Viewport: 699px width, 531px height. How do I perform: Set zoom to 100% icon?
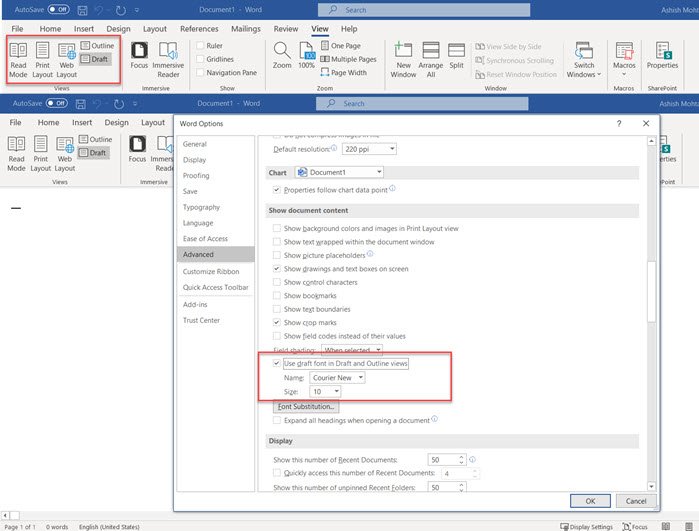(x=307, y=56)
